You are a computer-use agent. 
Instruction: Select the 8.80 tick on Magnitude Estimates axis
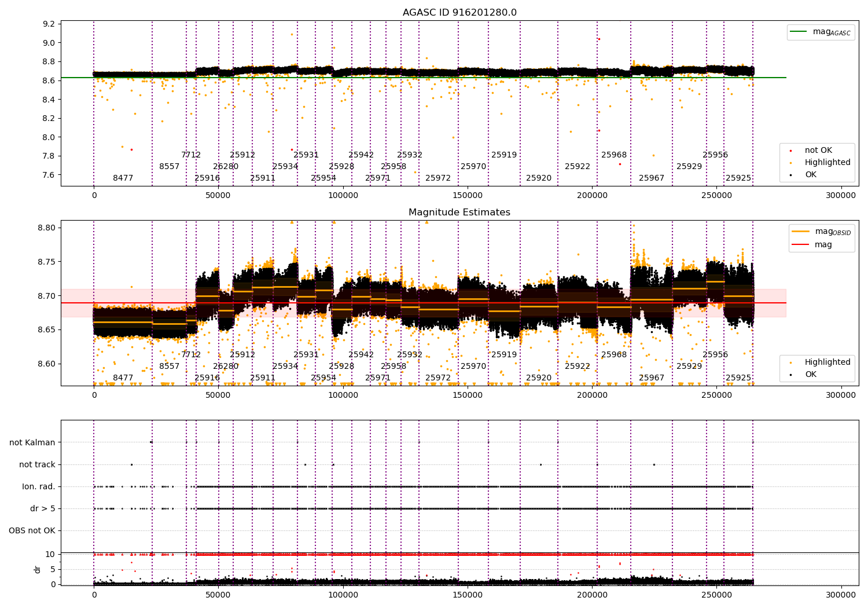pyautogui.click(x=47, y=228)
